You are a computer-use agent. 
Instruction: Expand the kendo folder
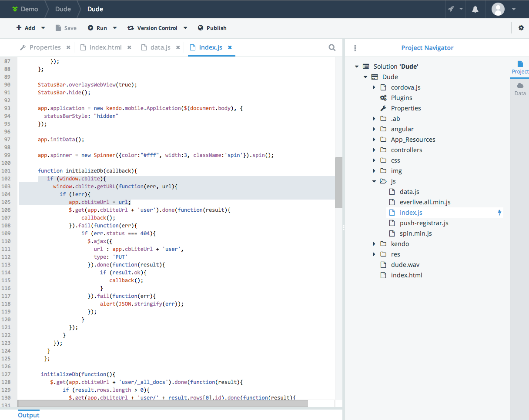coord(374,244)
